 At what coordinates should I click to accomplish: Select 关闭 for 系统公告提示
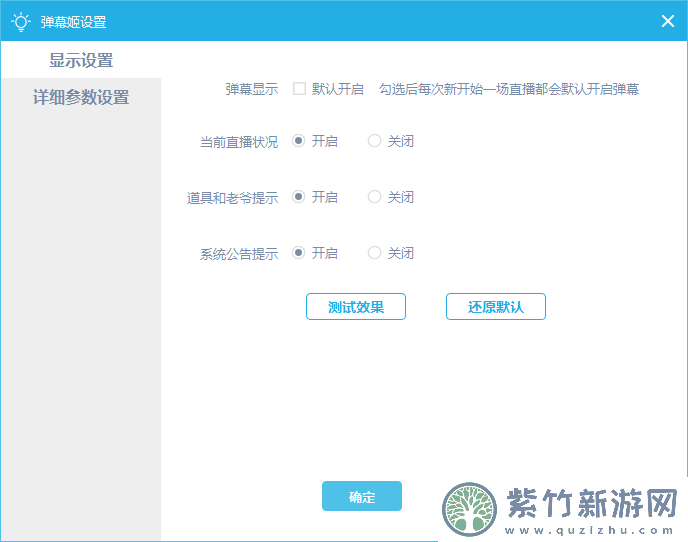[x=374, y=253]
